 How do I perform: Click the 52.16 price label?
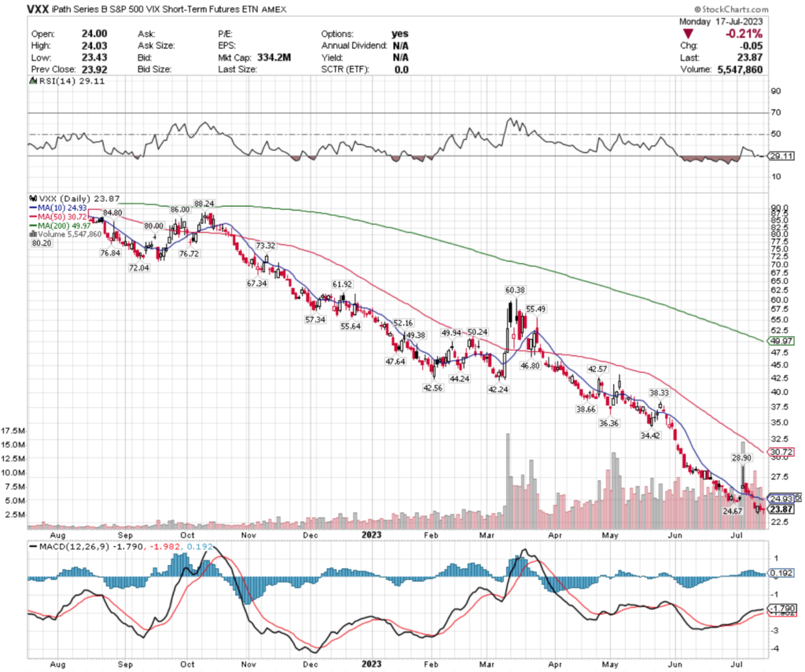tap(403, 323)
